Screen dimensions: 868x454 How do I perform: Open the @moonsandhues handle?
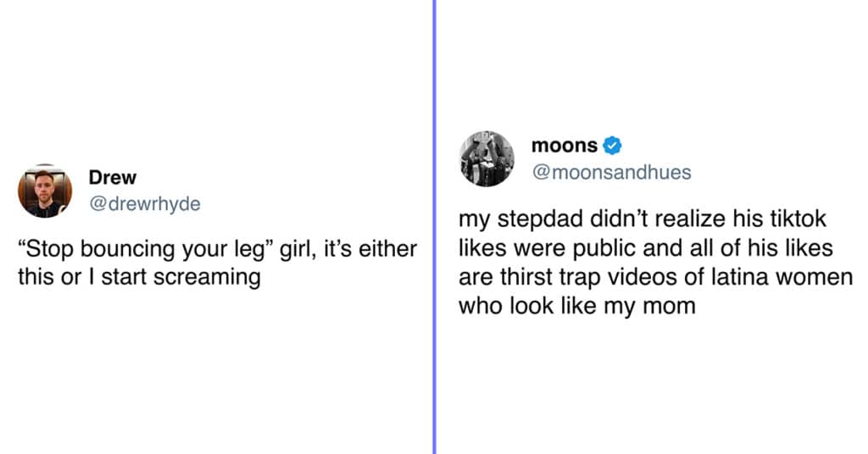(x=612, y=173)
